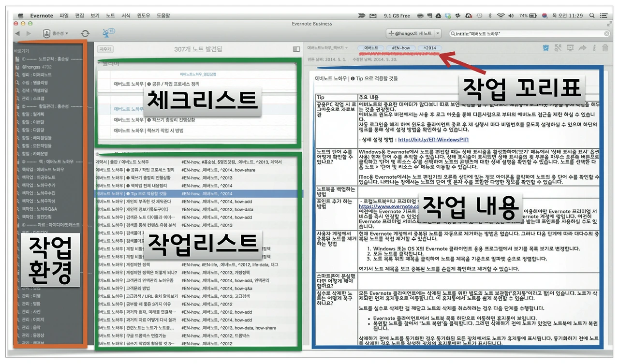The image size is (619, 364).
Task: Click the intitle search field
Action: [x=529, y=34]
